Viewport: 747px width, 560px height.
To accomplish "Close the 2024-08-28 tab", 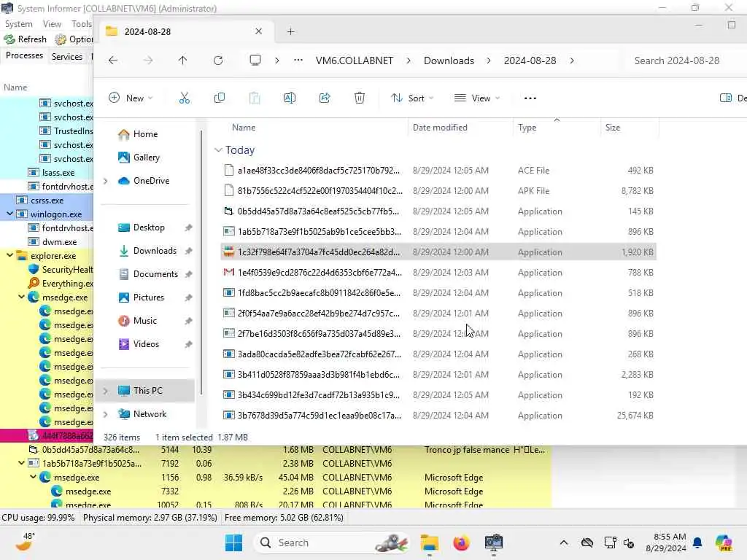I will pyautogui.click(x=259, y=31).
